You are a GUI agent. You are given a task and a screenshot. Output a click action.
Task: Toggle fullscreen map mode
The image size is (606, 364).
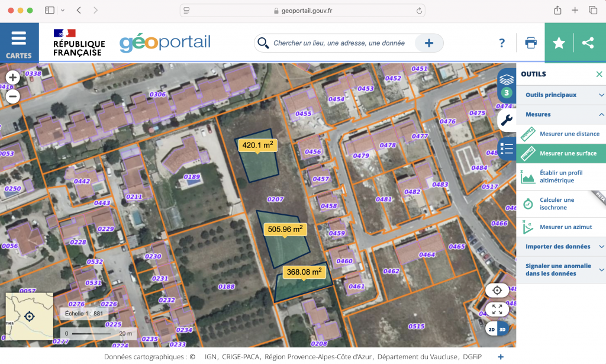pyautogui.click(x=497, y=309)
